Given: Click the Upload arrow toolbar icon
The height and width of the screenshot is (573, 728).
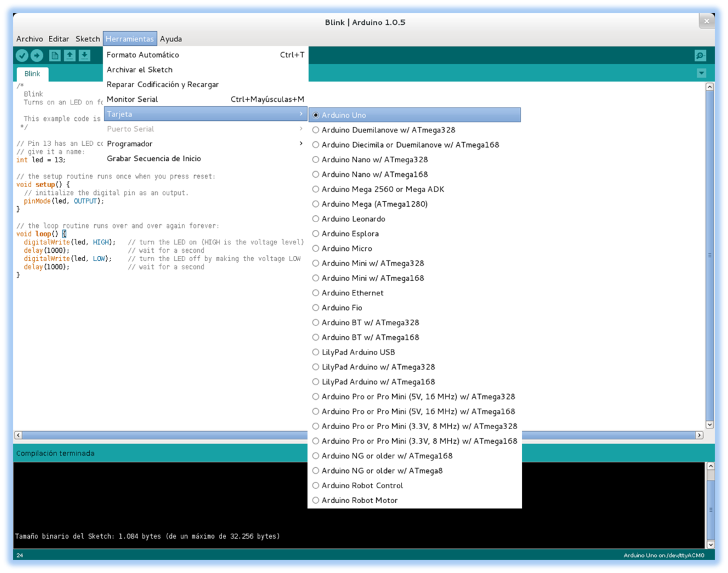Looking at the screenshot, I should pyautogui.click(x=37, y=56).
